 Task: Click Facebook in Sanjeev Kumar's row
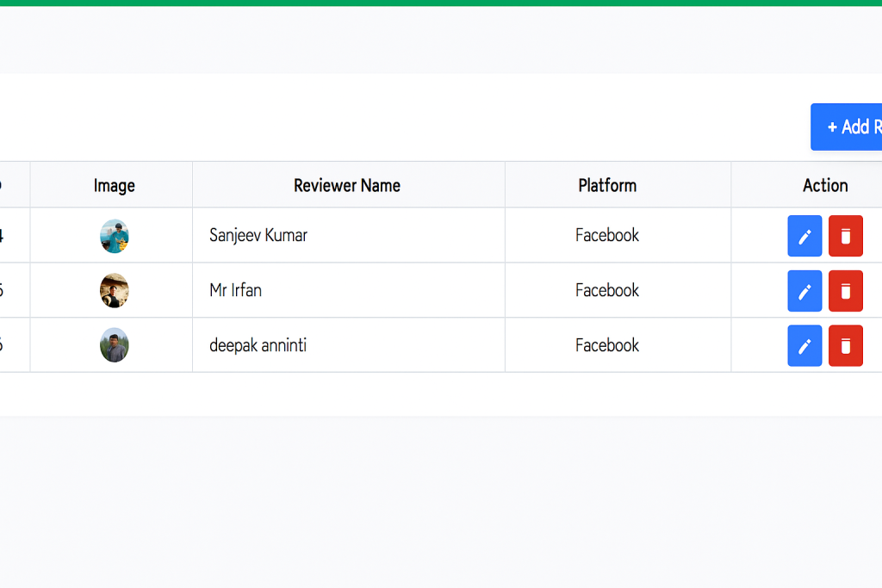(x=607, y=235)
